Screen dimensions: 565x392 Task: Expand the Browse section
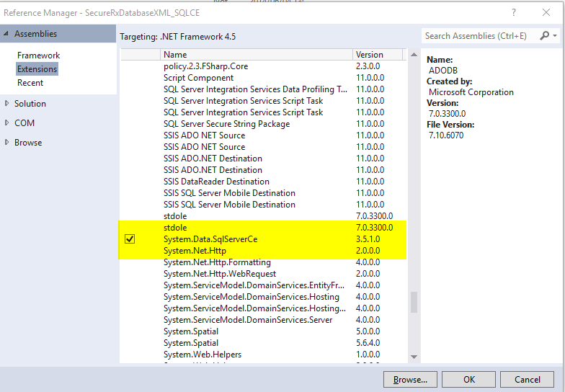[6, 143]
